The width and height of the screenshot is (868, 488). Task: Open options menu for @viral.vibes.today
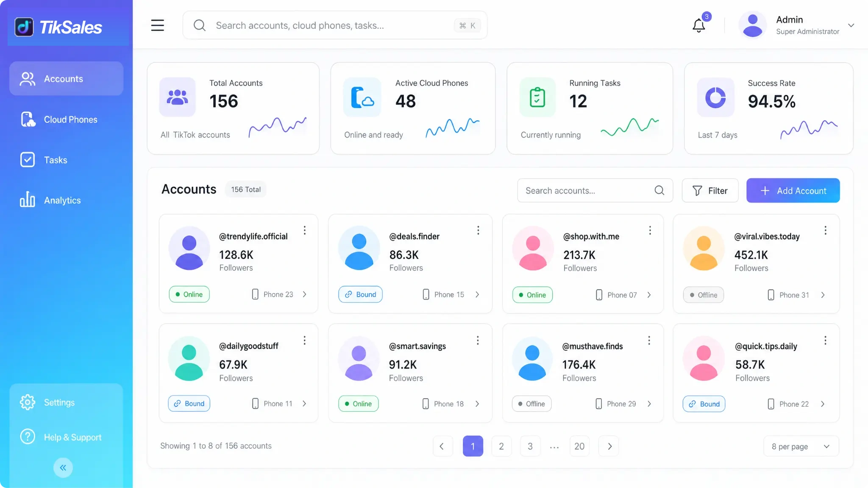tap(826, 230)
